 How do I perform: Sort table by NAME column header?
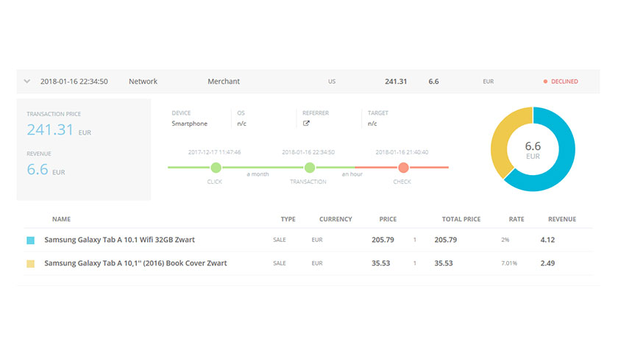click(x=62, y=219)
